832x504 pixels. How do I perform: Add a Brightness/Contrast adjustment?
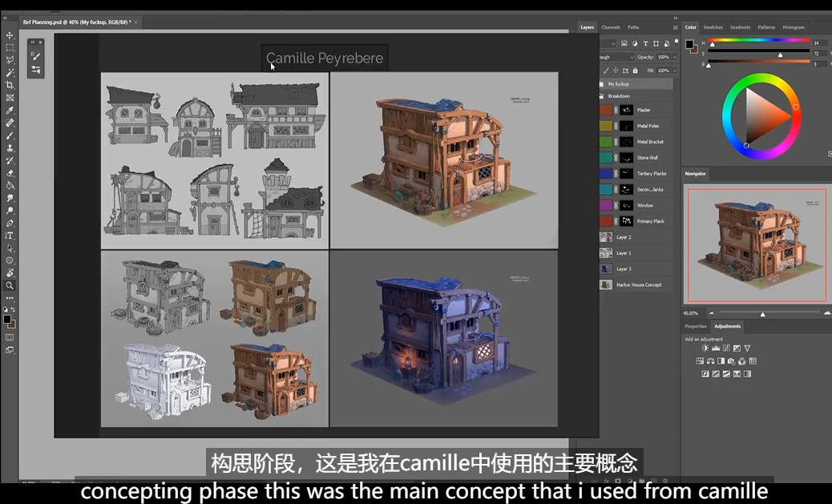tap(705, 348)
